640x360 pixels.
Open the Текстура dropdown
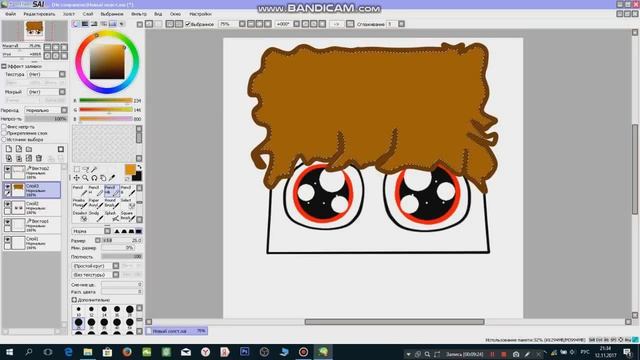pyautogui.click(x=62, y=74)
